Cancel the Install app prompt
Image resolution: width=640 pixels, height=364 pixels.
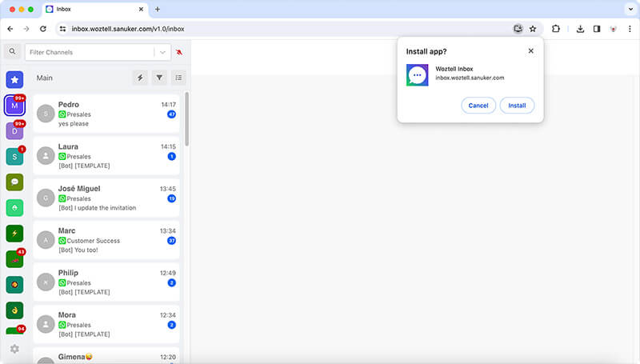[x=478, y=106]
